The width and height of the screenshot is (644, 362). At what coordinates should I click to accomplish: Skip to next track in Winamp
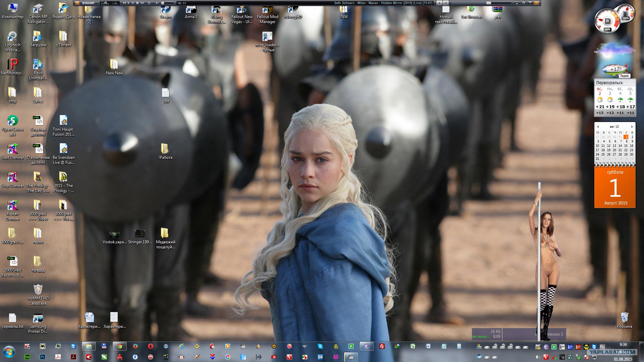[x=142, y=3]
